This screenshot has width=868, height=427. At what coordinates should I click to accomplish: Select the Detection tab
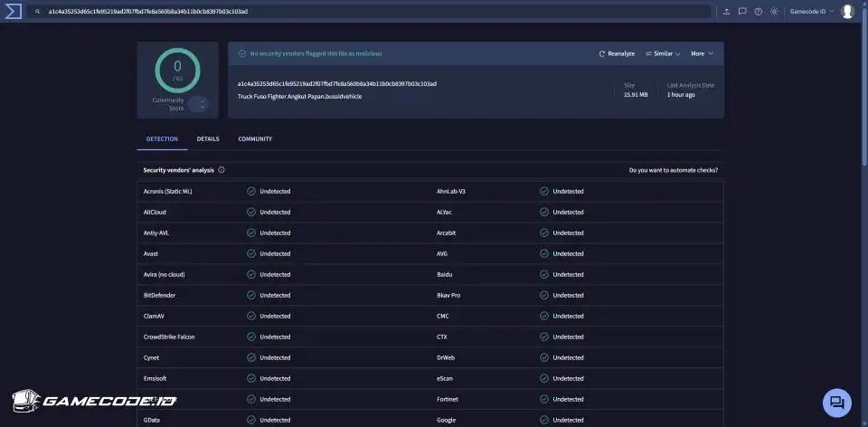tap(162, 139)
